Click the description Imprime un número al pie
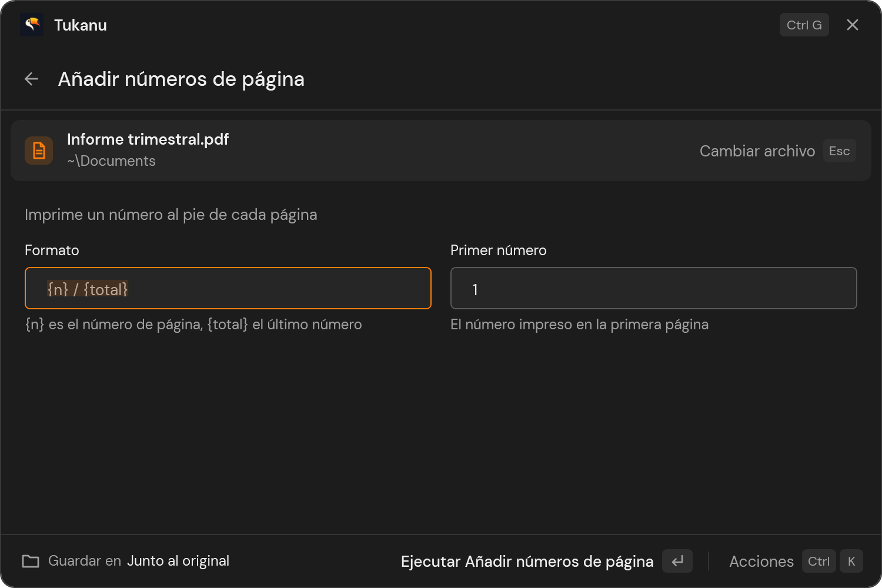Viewport: 882px width, 588px height. (x=171, y=215)
